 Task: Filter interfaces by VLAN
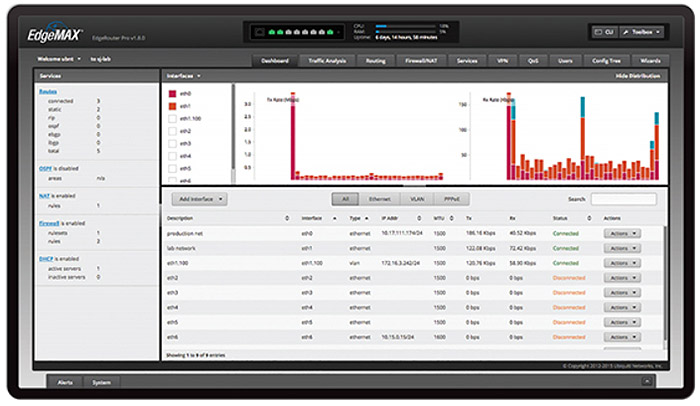(417, 199)
